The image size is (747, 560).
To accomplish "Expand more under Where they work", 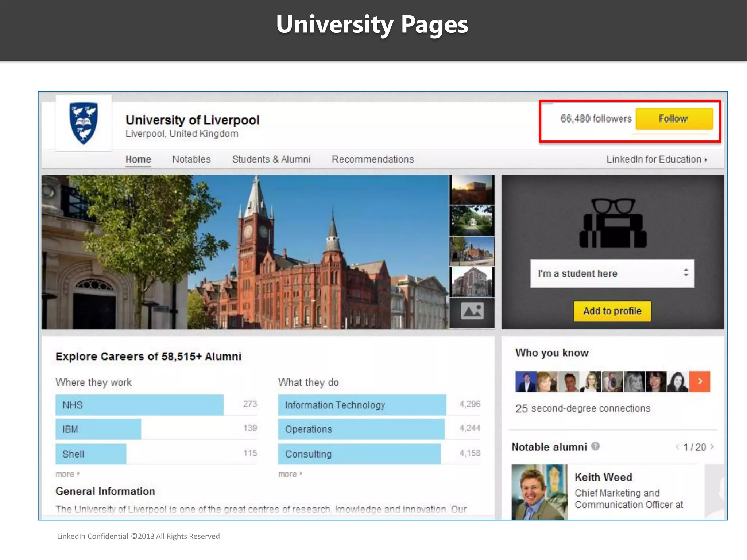I will coord(67,474).
